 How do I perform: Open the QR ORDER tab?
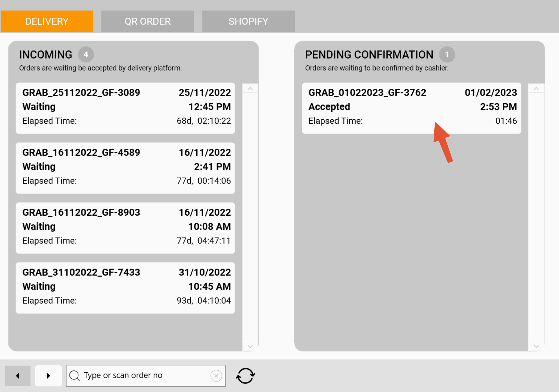click(147, 21)
